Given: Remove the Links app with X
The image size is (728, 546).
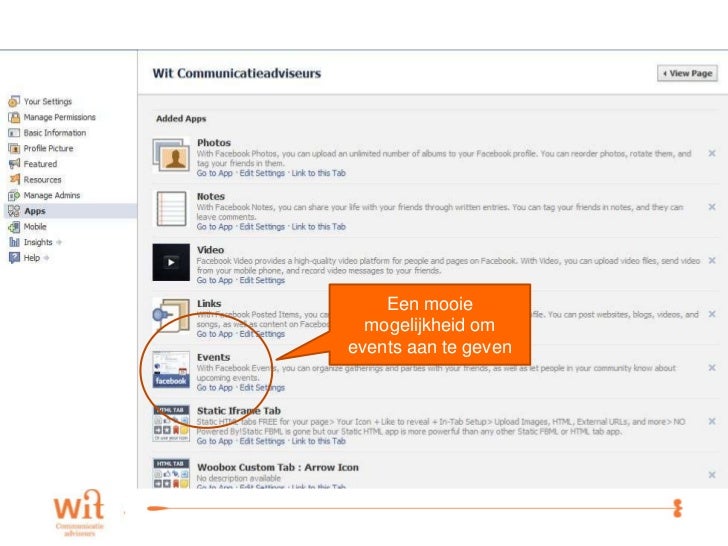Looking at the screenshot, I should tap(712, 314).
